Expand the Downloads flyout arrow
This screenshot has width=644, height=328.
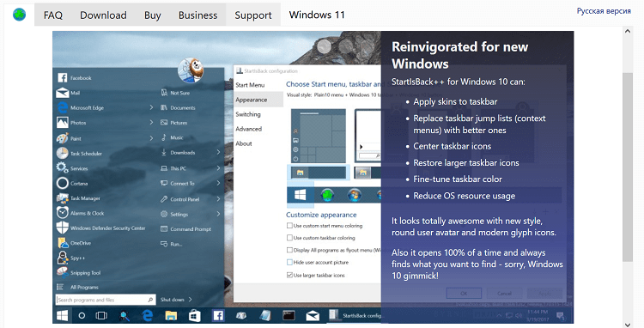tap(218, 152)
